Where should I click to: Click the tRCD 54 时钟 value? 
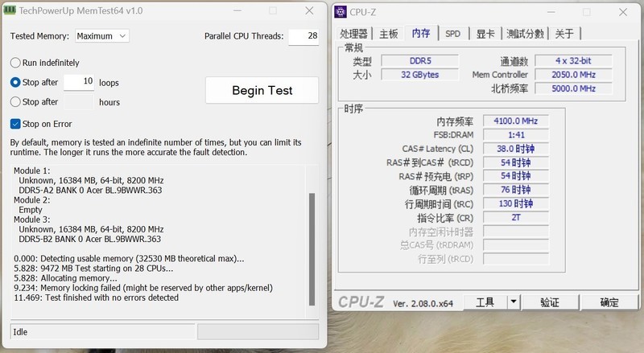pyautogui.click(x=516, y=162)
